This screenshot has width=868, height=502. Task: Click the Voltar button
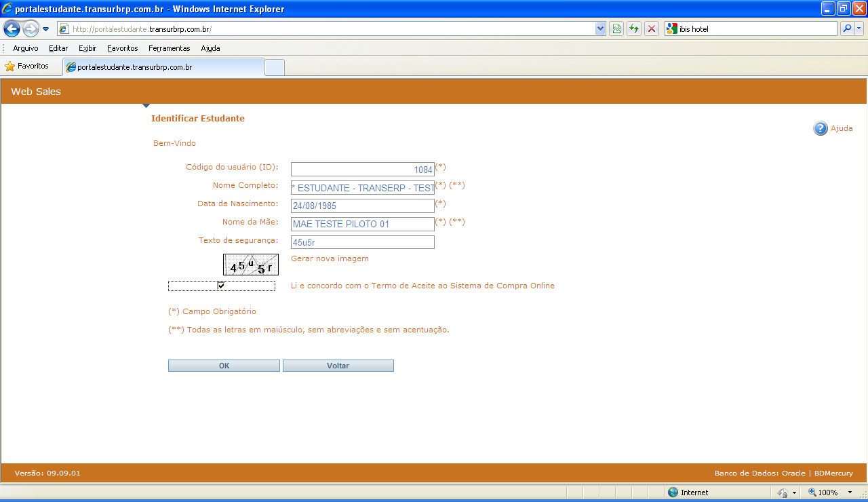tap(338, 366)
